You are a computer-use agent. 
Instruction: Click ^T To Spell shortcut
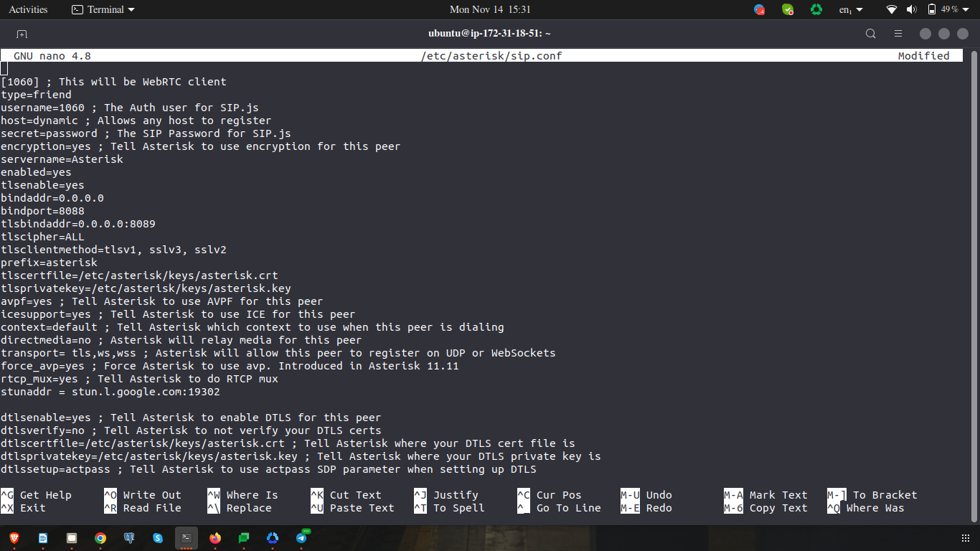[449, 508]
